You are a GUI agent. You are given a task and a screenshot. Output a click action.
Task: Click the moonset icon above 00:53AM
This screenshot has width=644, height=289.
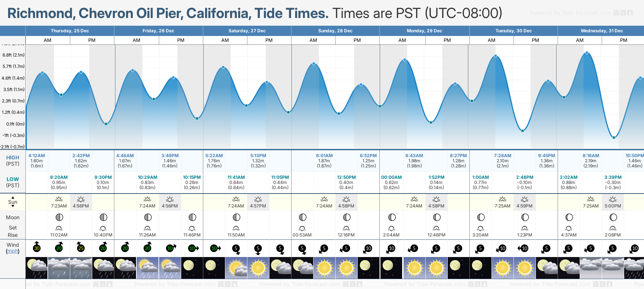coord(302,228)
